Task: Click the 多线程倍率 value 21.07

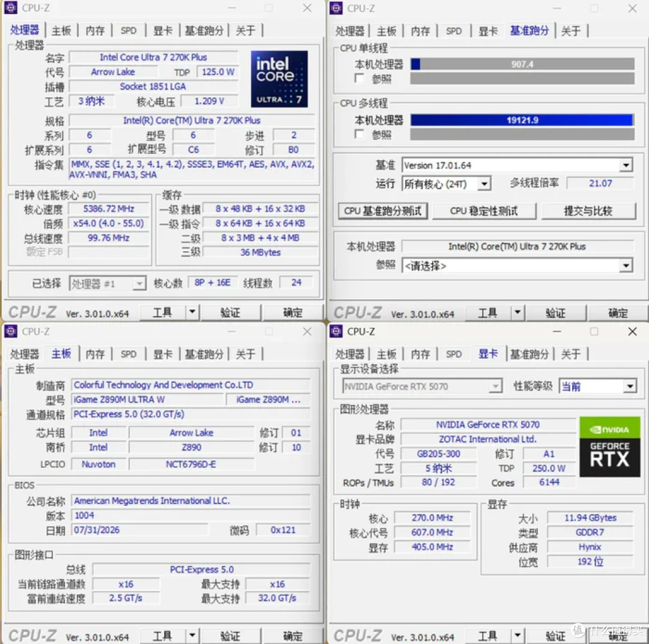Action: coord(600,183)
